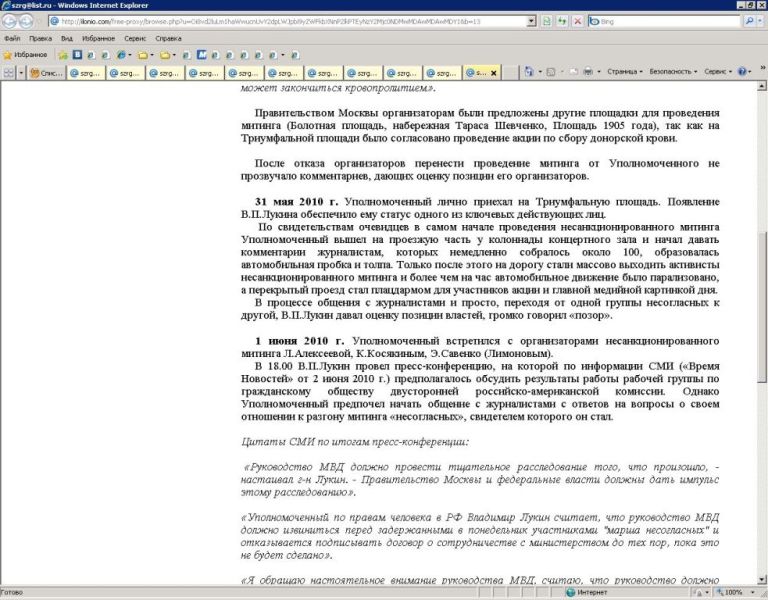The width and height of the screenshot is (768, 600).
Task: Click the Bing logo in search box
Action: click(594, 21)
